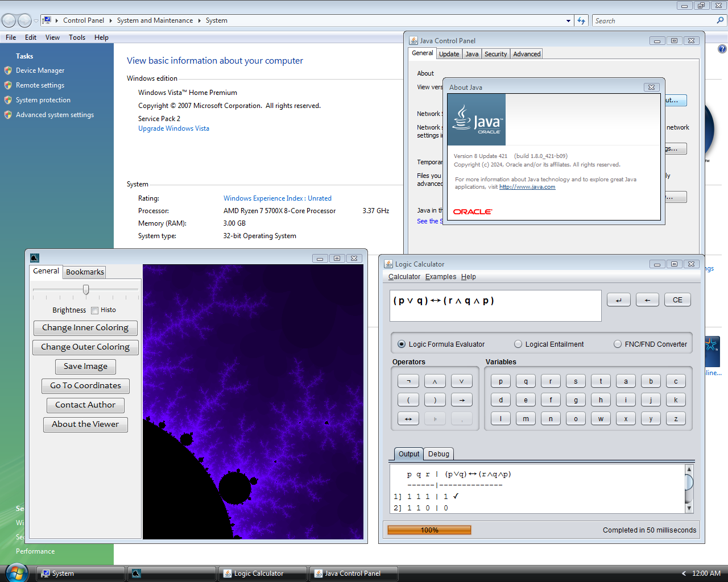728x582 pixels.
Task: Click the Upgrade Windows Vista link
Action: 173,128
